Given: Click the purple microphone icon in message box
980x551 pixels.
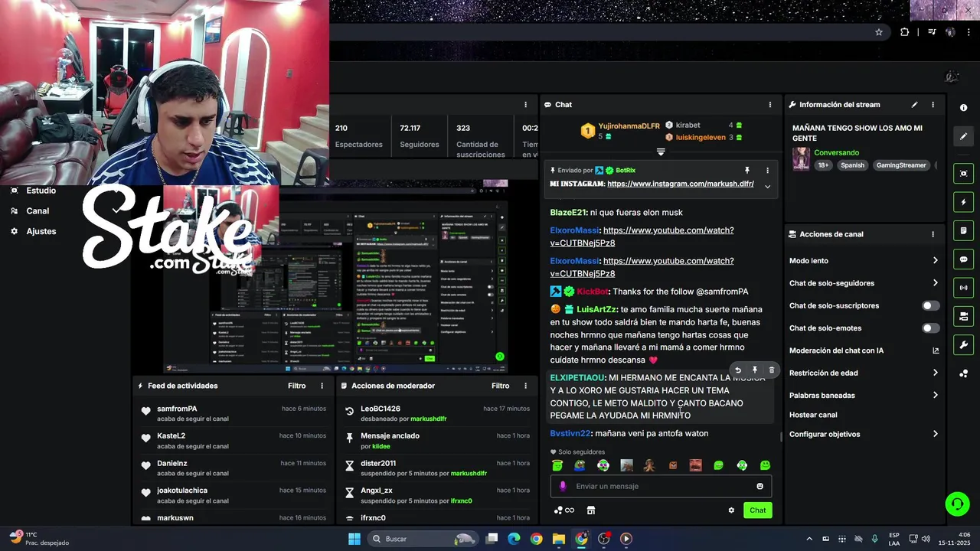Looking at the screenshot, I should pos(563,486).
